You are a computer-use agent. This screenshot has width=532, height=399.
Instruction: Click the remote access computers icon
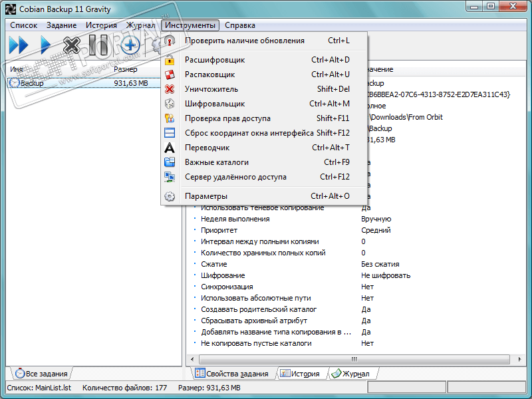click(170, 177)
